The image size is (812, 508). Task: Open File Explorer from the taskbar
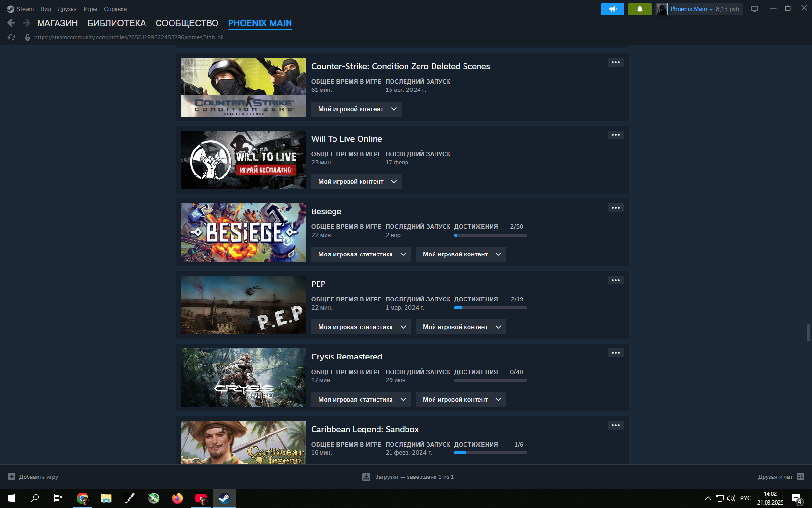[x=106, y=498]
